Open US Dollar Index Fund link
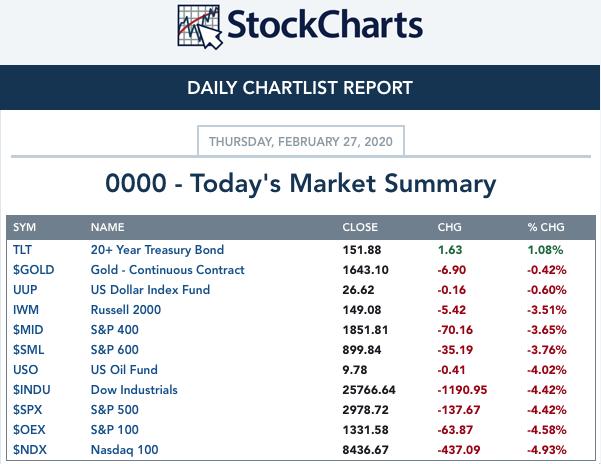The width and height of the screenshot is (601, 464). coord(150,290)
